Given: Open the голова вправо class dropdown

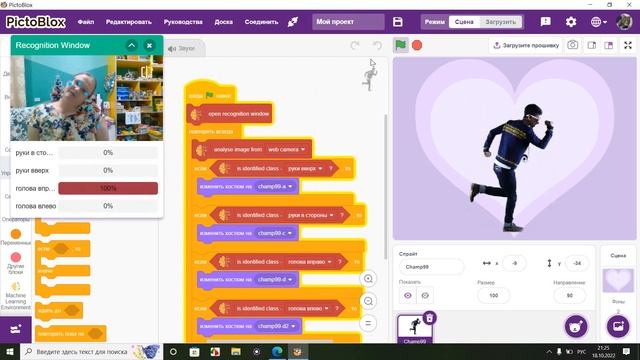Looking at the screenshot, I should pyautogui.click(x=309, y=262).
